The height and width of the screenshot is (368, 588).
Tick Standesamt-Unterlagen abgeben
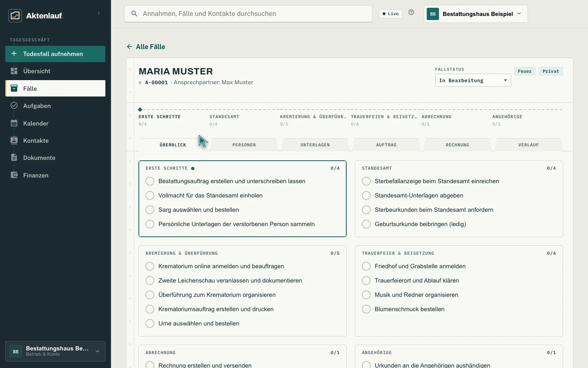(x=366, y=195)
